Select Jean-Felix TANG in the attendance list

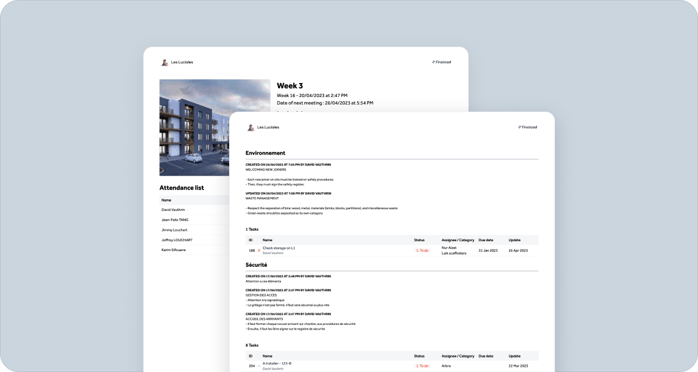click(174, 220)
